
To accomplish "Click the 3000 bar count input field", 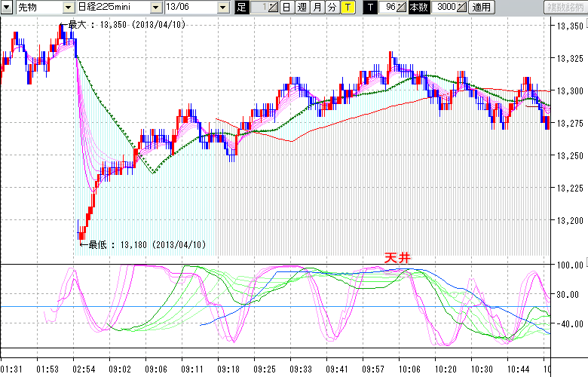I will click(442, 8).
